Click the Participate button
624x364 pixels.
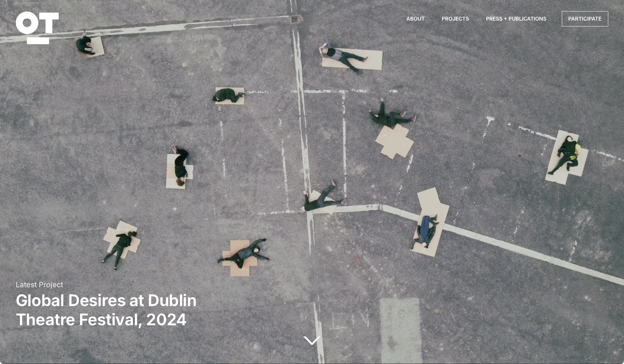click(585, 19)
